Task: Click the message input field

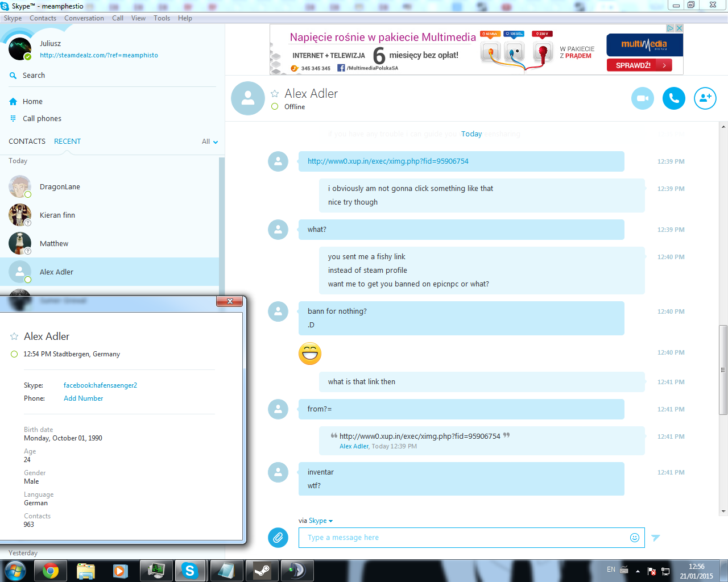Action: pyautogui.click(x=471, y=538)
